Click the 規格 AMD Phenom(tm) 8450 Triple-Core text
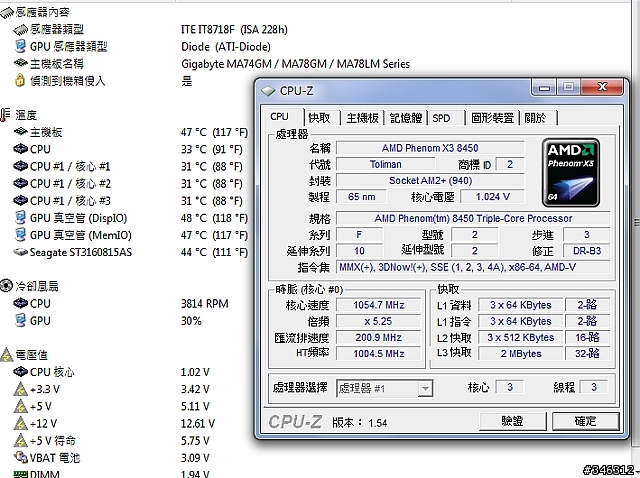The image size is (640, 478). tap(473, 218)
